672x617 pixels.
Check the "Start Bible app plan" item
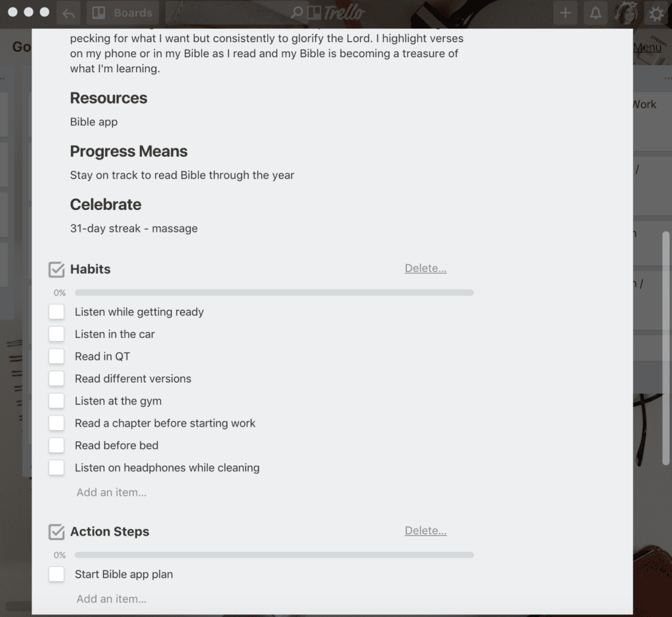coord(56,574)
